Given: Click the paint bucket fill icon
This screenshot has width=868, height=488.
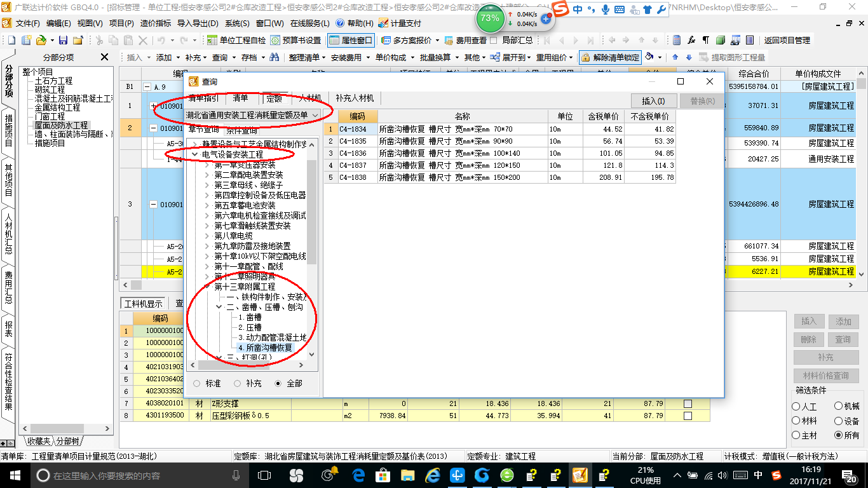Looking at the screenshot, I should 649,57.
